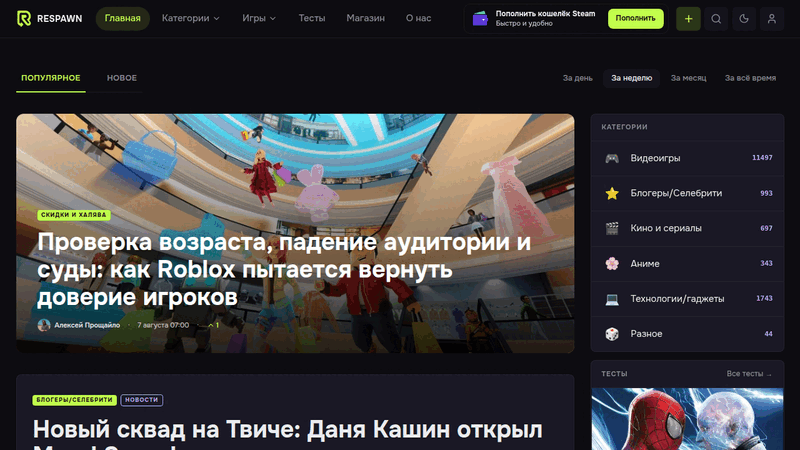Screen dimensions: 800x450
Task: Open the Аниме category
Action: [x=687, y=263]
